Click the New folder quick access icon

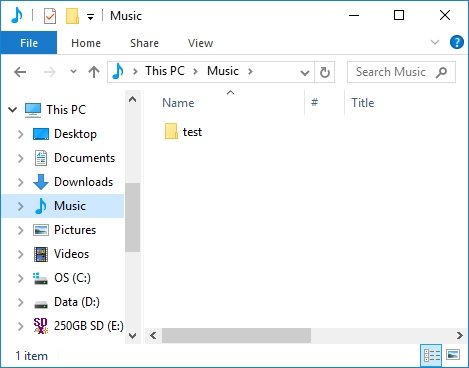[x=72, y=16]
